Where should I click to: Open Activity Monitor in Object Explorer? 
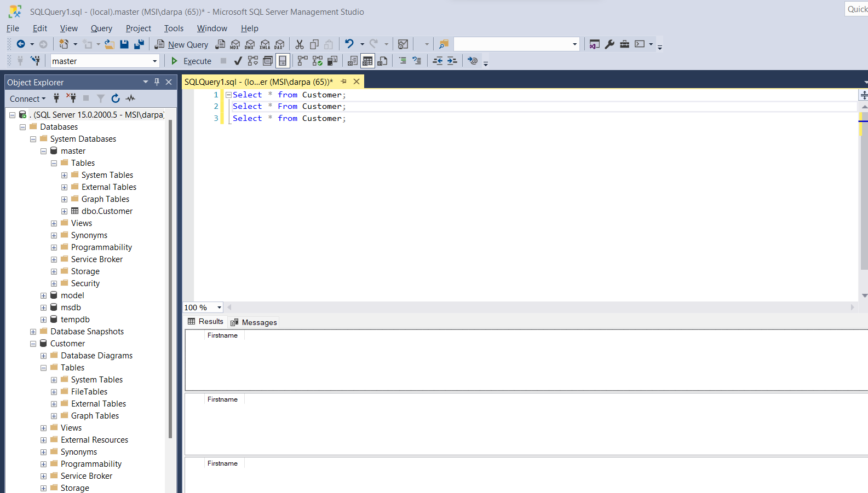[130, 98]
